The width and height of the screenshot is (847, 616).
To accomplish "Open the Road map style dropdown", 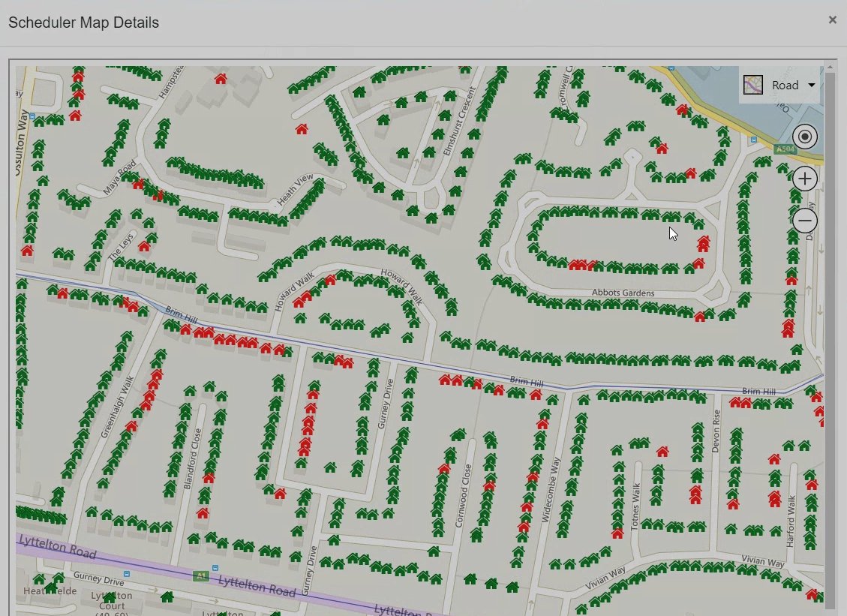I will point(812,85).
